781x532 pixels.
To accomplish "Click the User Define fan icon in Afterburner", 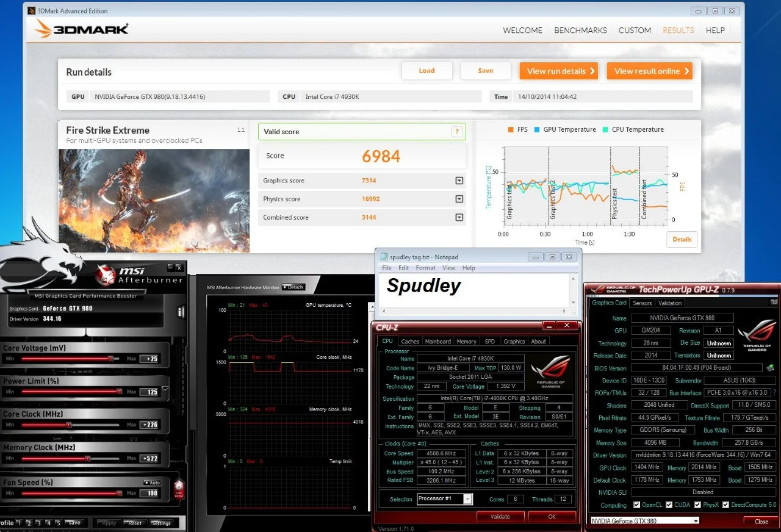I will (x=179, y=489).
